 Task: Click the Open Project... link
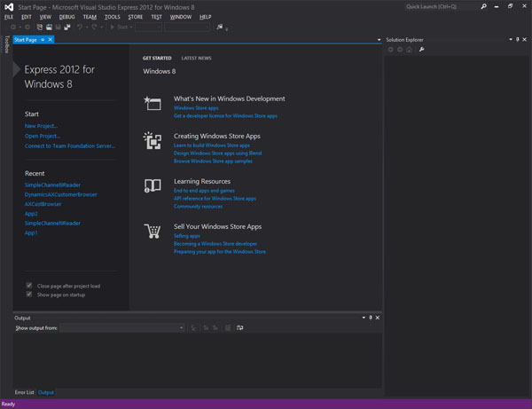43,136
